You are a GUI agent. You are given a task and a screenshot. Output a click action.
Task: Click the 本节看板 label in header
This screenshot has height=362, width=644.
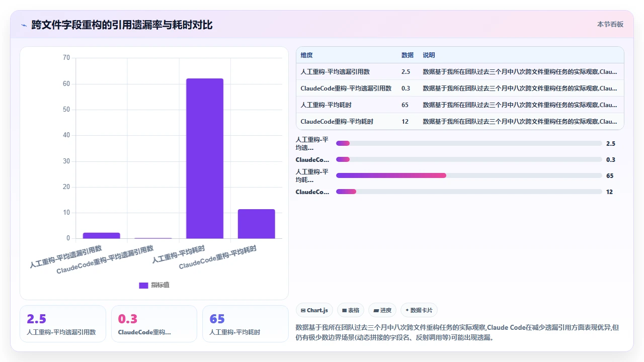[x=610, y=24]
